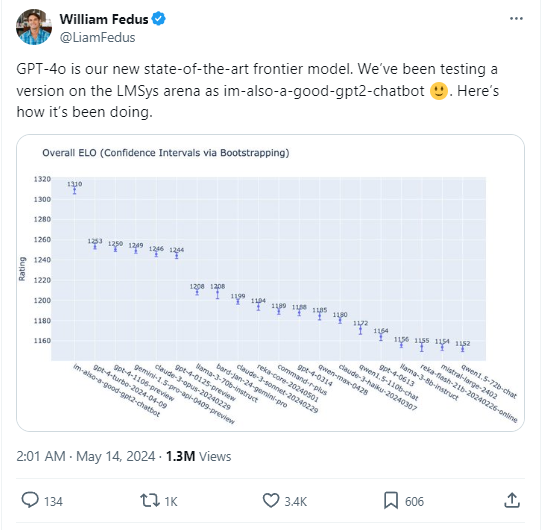Click the 1310 data point on chart
Screen dimensions: 548x530
74,190
